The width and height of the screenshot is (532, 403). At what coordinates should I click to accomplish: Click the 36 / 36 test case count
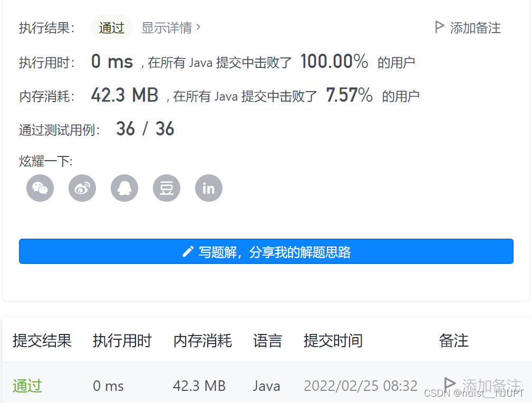(x=144, y=129)
